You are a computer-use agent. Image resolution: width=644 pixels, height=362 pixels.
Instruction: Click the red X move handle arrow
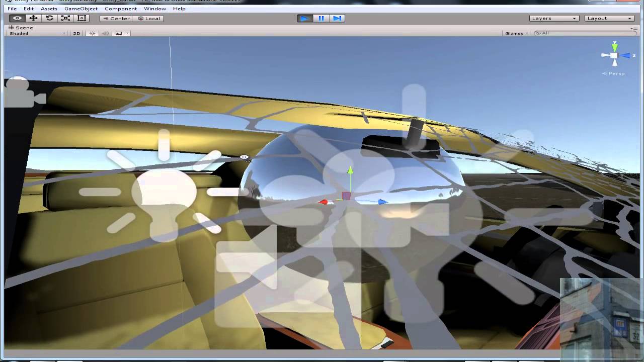click(324, 202)
